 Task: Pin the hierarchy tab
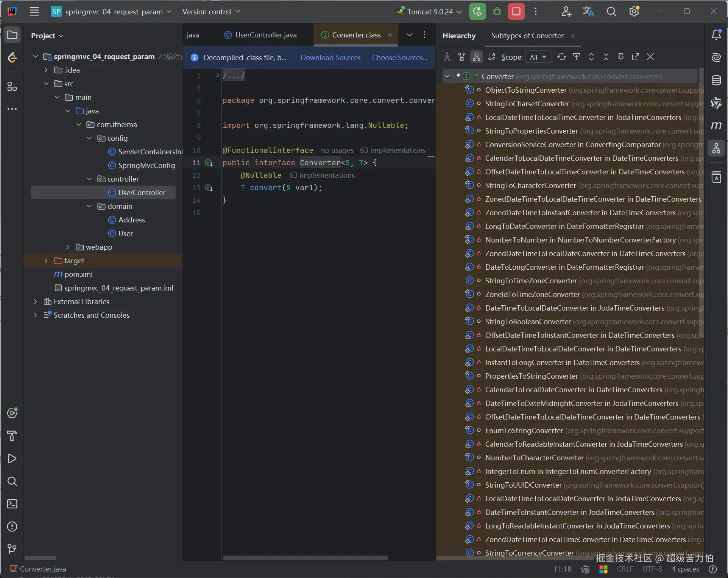pos(620,57)
